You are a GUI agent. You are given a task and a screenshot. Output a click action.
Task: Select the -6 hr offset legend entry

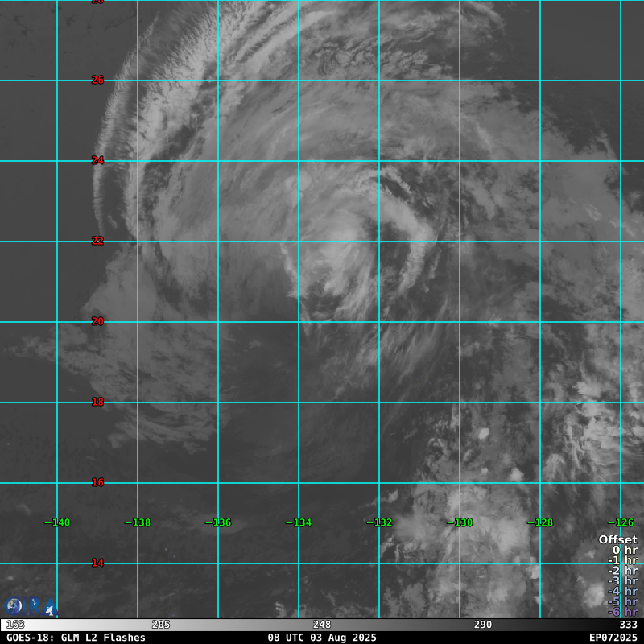(622, 612)
